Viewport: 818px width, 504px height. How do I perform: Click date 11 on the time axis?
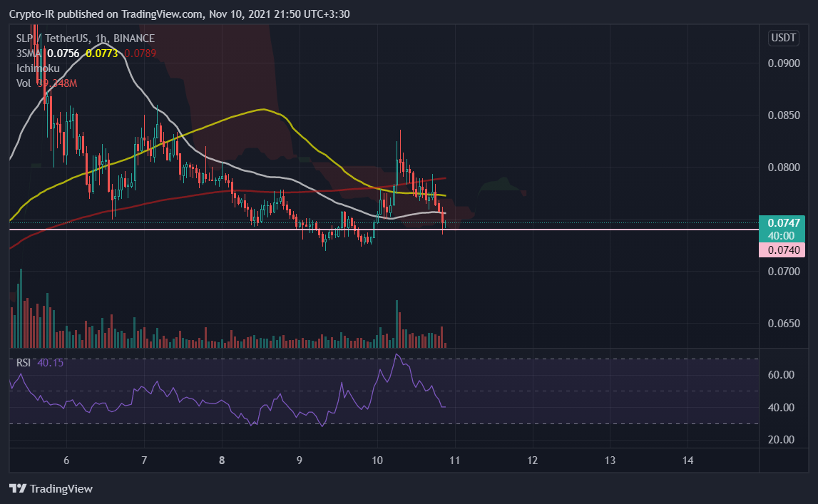pyautogui.click(x=454, y=461)
